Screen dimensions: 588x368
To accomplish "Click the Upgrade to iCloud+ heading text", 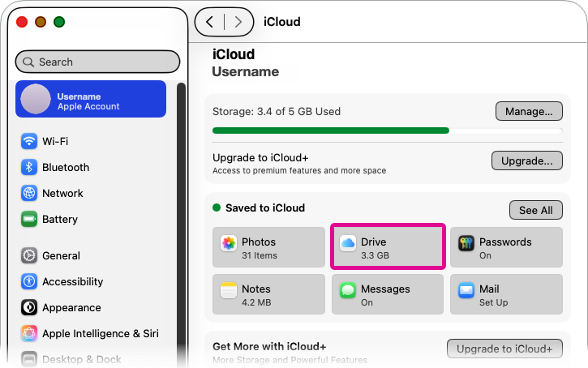I will tap(260, 158).
